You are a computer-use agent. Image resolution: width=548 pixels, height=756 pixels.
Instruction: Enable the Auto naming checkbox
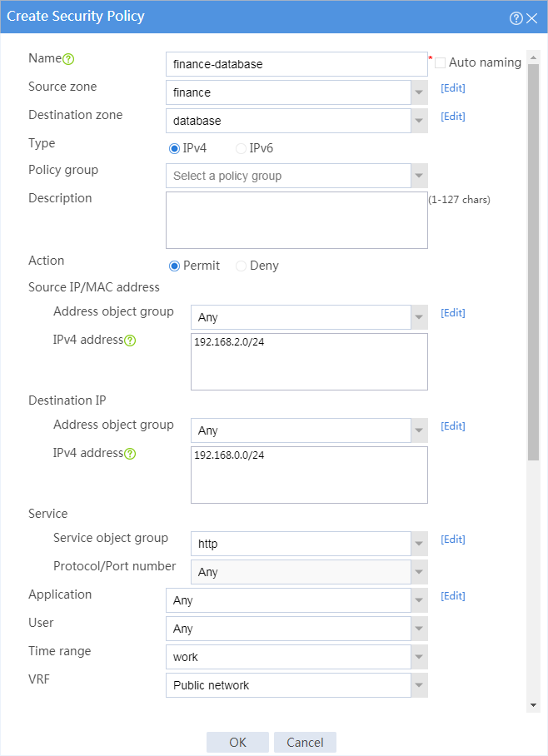point(440,62)
